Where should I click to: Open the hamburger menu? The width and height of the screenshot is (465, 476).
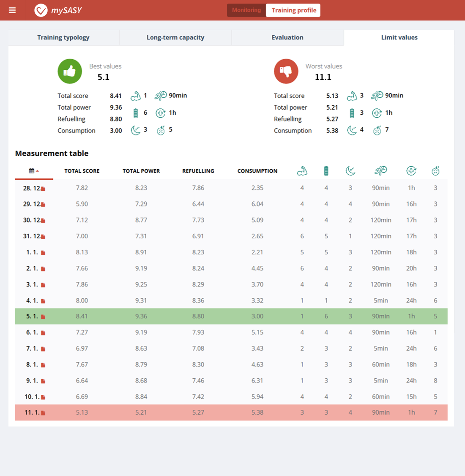tap(12, 10)
